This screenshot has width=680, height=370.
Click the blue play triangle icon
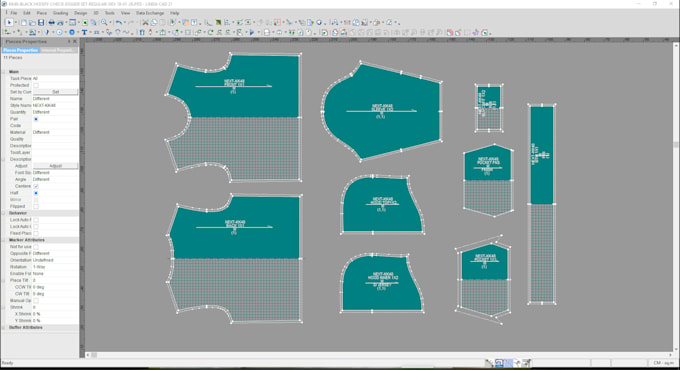252,33
